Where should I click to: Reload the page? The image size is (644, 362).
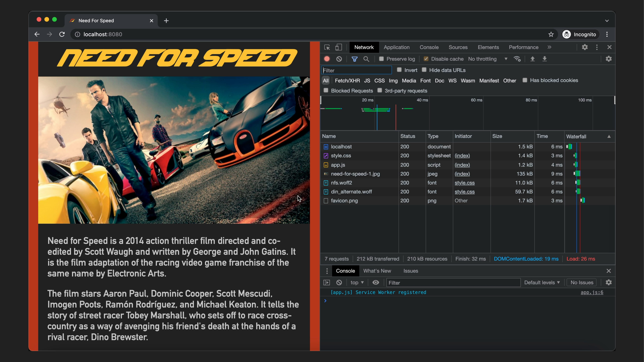(62, 34)
